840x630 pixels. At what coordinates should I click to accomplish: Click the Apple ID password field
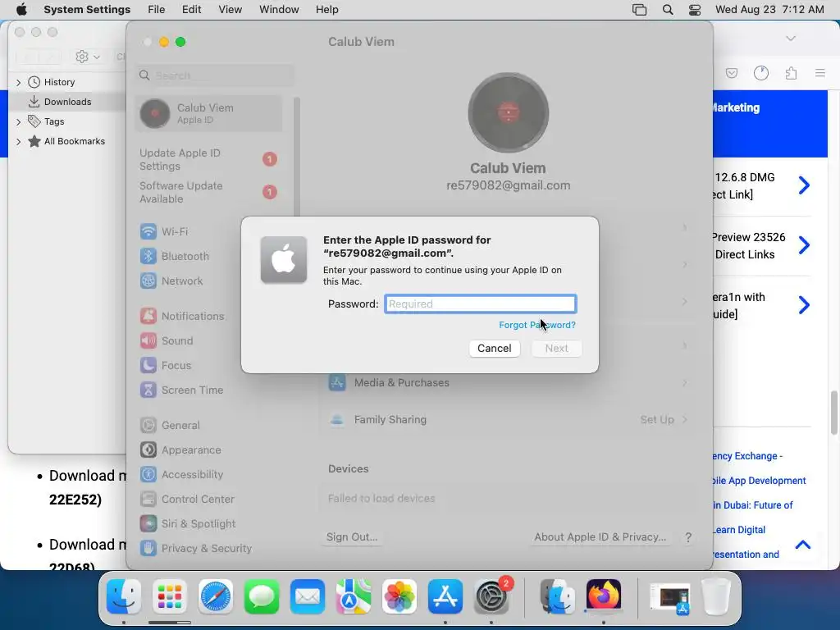(481, 304)
